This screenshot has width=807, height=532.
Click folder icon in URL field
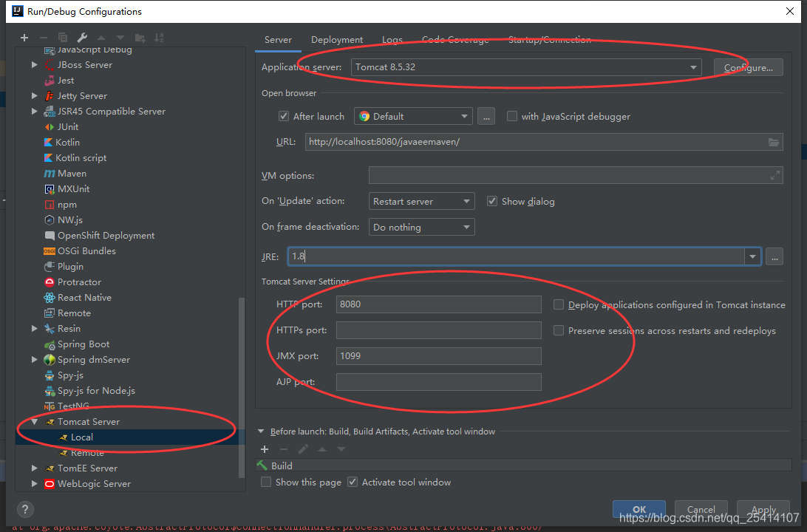point(773,142)
